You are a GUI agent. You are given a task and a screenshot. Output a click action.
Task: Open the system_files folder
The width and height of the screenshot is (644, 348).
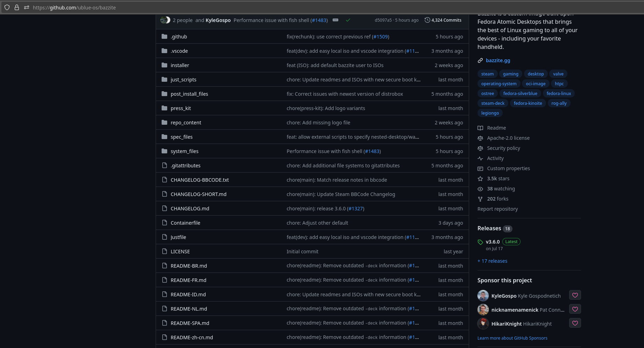[x=184, y=151]
